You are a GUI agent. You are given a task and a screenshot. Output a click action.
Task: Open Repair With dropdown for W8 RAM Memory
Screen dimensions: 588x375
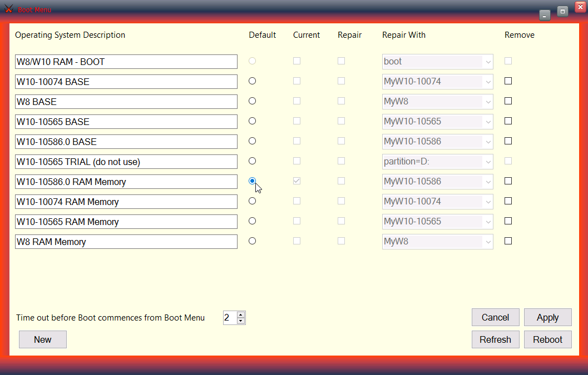click(438, 242)
